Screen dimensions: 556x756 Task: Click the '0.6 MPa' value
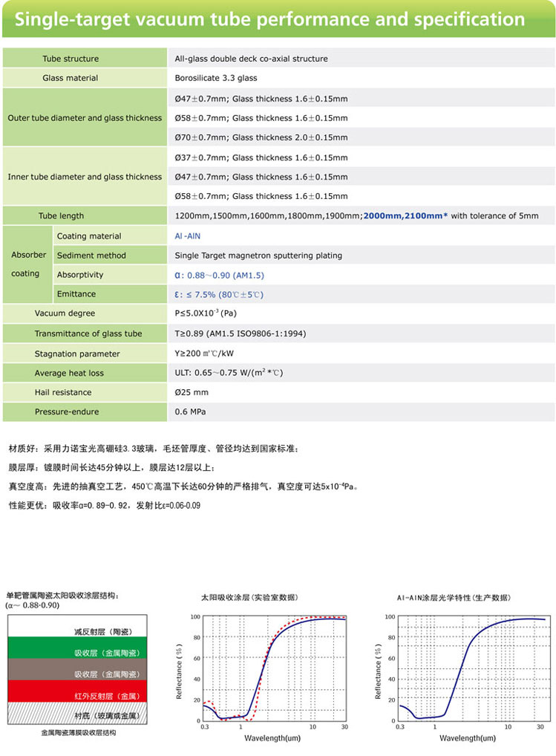(x=190, y=411)
